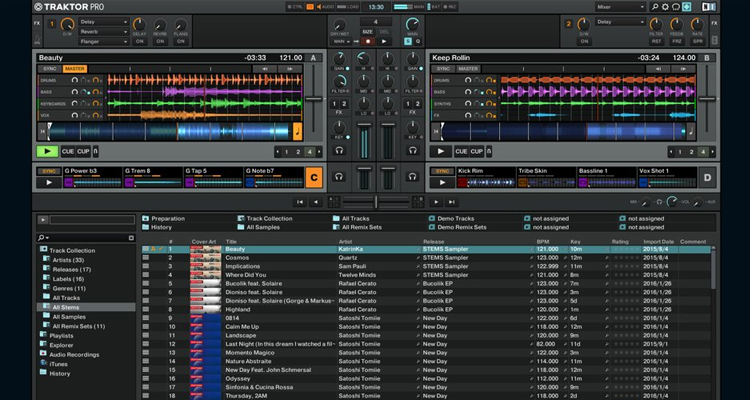Toggle the Q quantize button in master panel
This screenshot has width=750, height=400.
coord(418,42)
